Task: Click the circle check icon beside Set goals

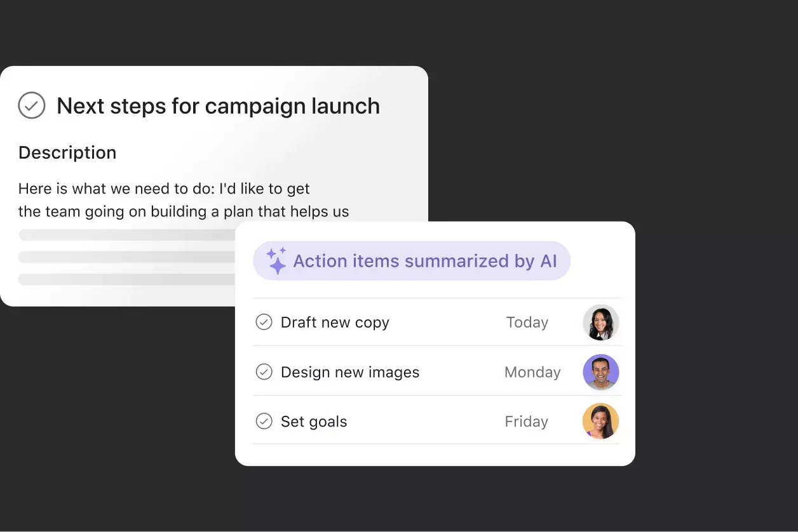Action: click(264, 421)
